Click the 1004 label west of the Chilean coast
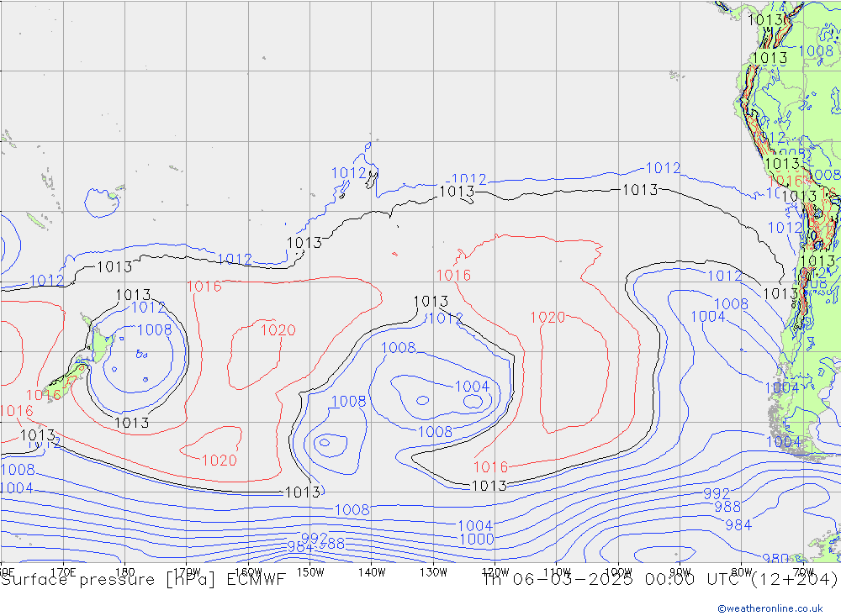Screen dimensions: 841x616 (x=707, y=317)
